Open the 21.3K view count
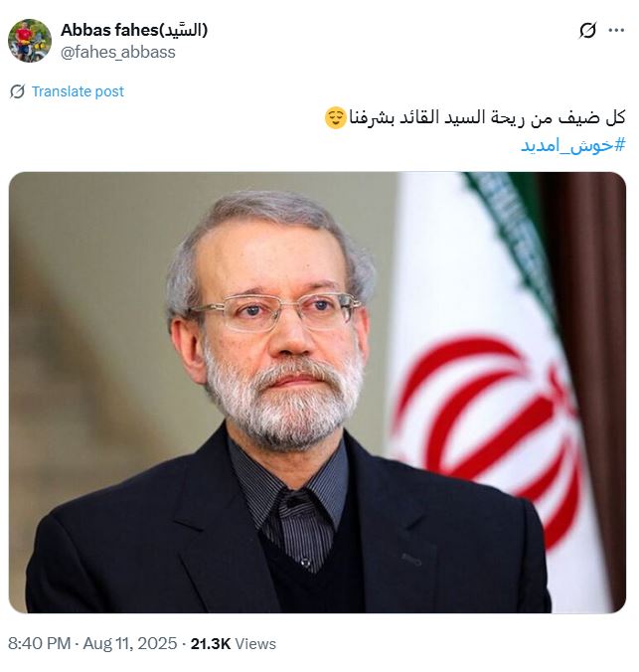 click(x=211, y=644)
